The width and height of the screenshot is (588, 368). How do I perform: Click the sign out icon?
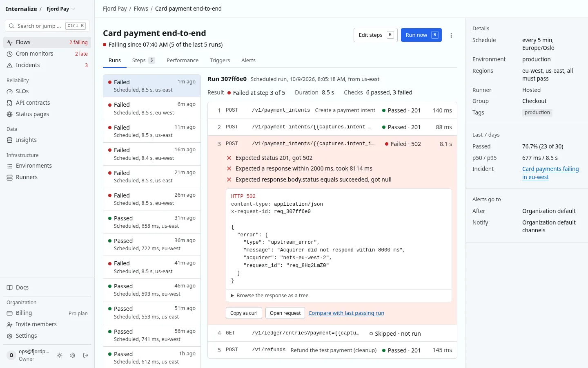pos(86,355)
